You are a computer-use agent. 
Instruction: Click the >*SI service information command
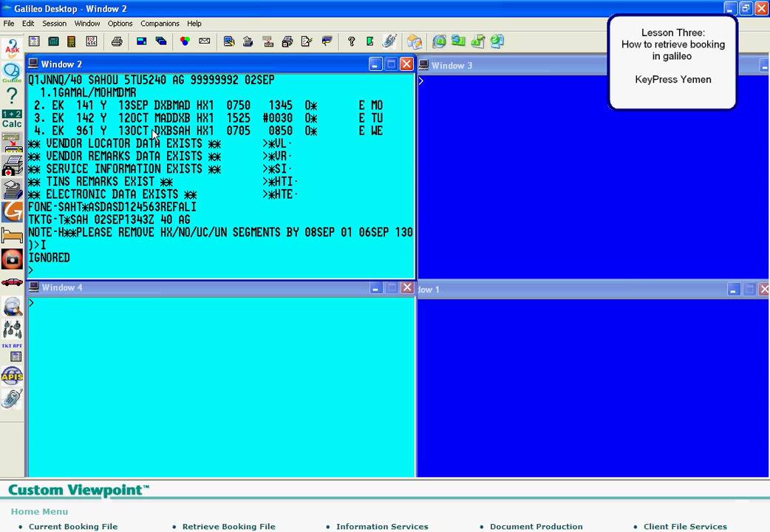click(x=277, y=169)
